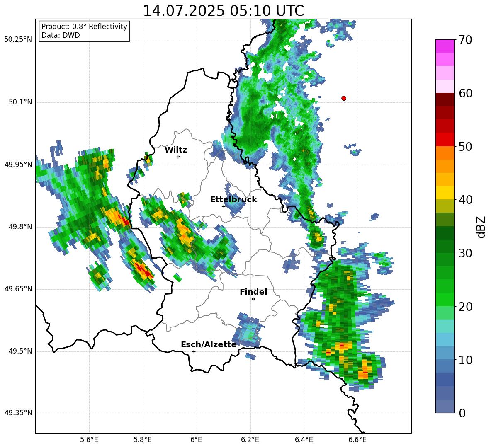The image size is (491, 448).
Task: Click the 5.8°E longitude tick label
Action: (143, 440)
